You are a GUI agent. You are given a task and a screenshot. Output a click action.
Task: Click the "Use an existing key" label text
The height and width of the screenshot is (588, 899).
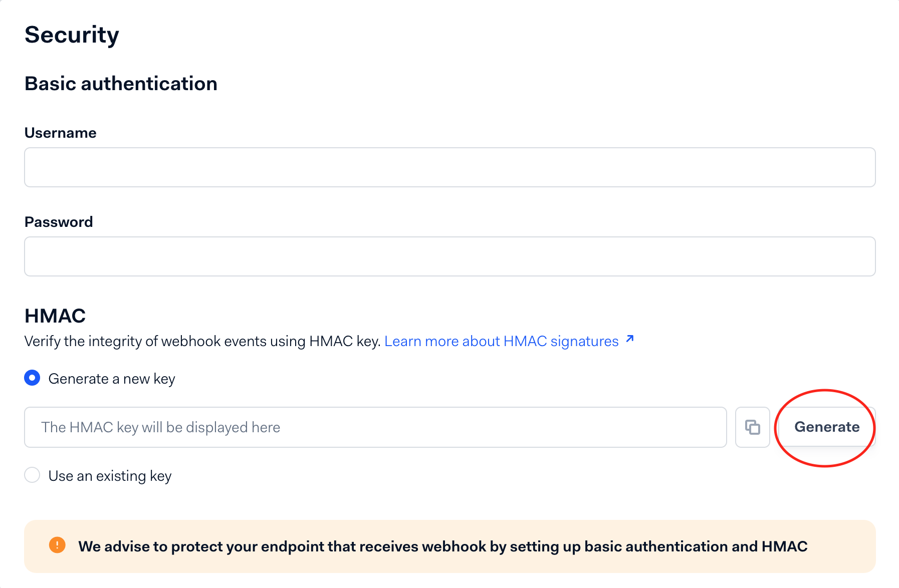[x=110, y=476]
